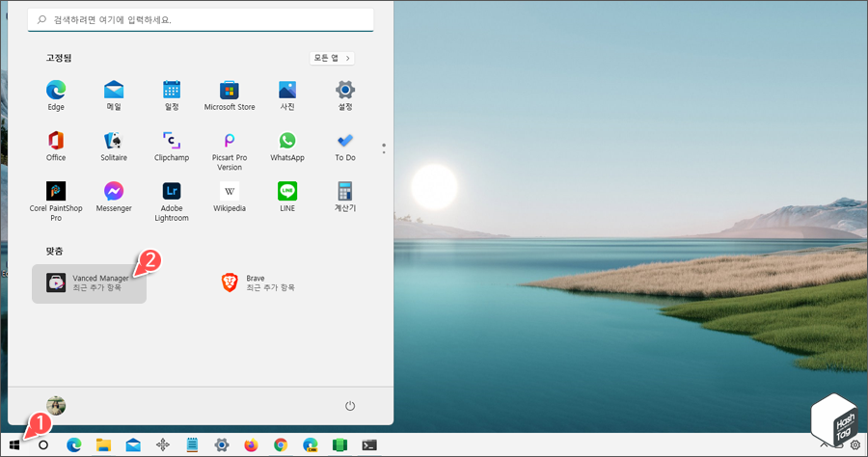The height and width of the screenshot is (457, 868).
Task: Open Settings gear on the taskbar
Action: click(x=222, y=444)
